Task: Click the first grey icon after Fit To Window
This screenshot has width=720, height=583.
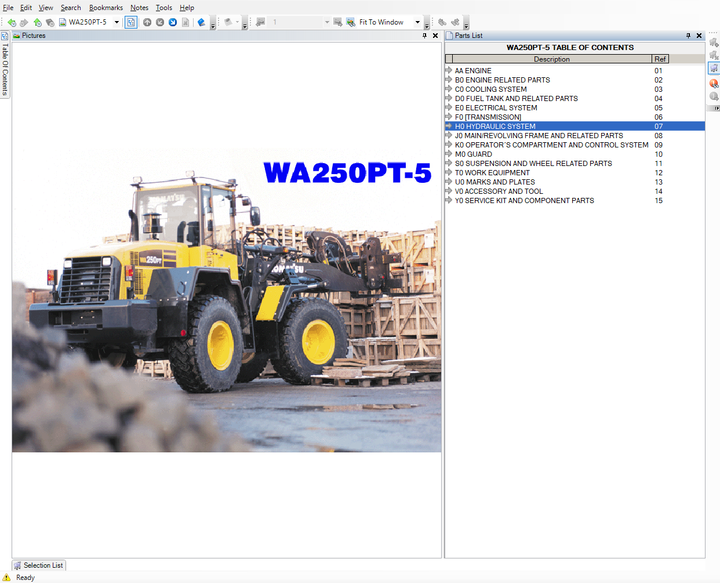Action: (442, 22)
